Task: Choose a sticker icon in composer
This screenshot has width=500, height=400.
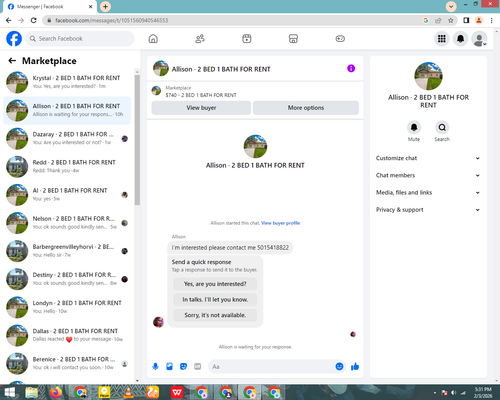Action: pyautogui.click(x=183, y=367)
